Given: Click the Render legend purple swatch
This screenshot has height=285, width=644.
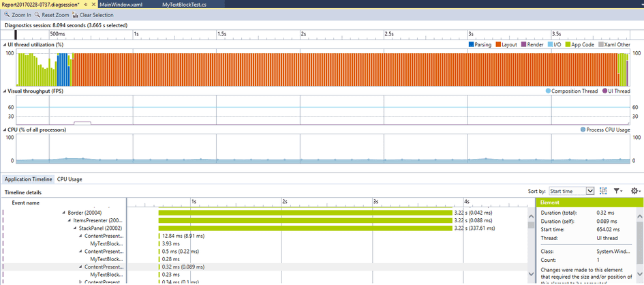Looking at the screenshot, I should [x=523, y=44].
